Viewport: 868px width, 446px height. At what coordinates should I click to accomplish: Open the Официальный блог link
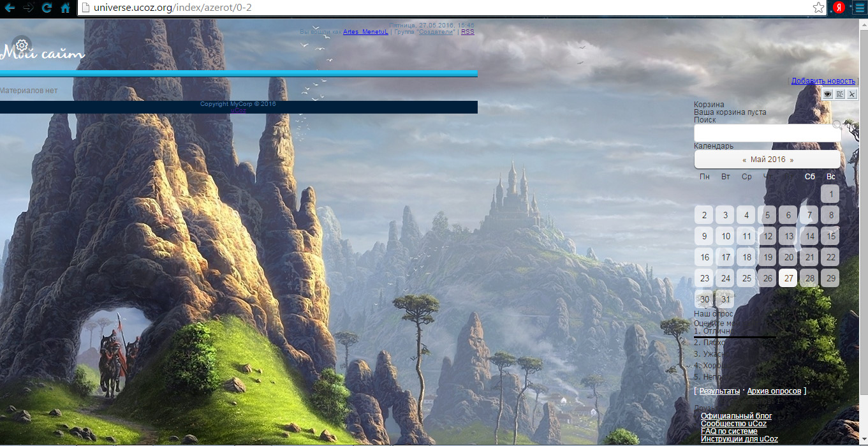(736, 416)
